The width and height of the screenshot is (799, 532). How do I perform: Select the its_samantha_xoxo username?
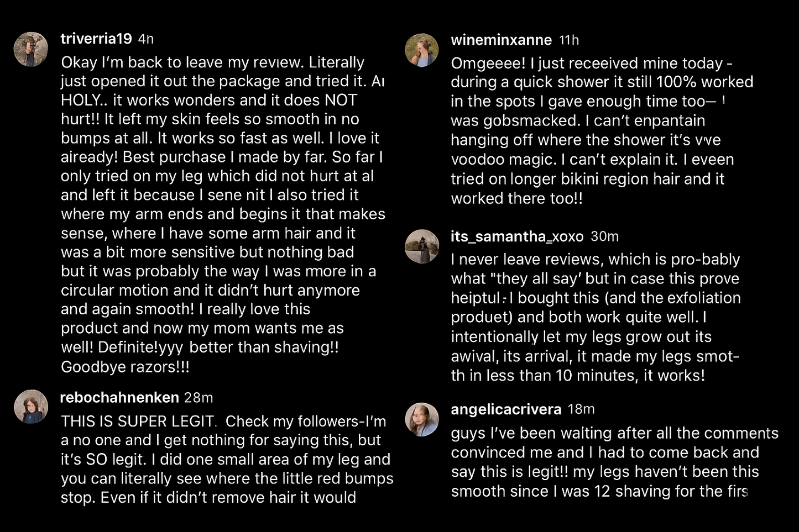517,236
